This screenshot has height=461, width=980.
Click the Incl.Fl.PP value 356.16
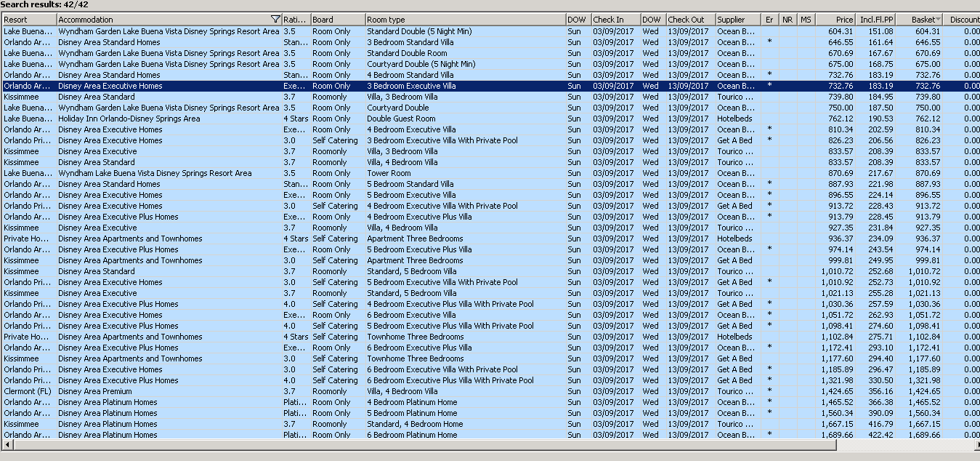pos(882,391)
